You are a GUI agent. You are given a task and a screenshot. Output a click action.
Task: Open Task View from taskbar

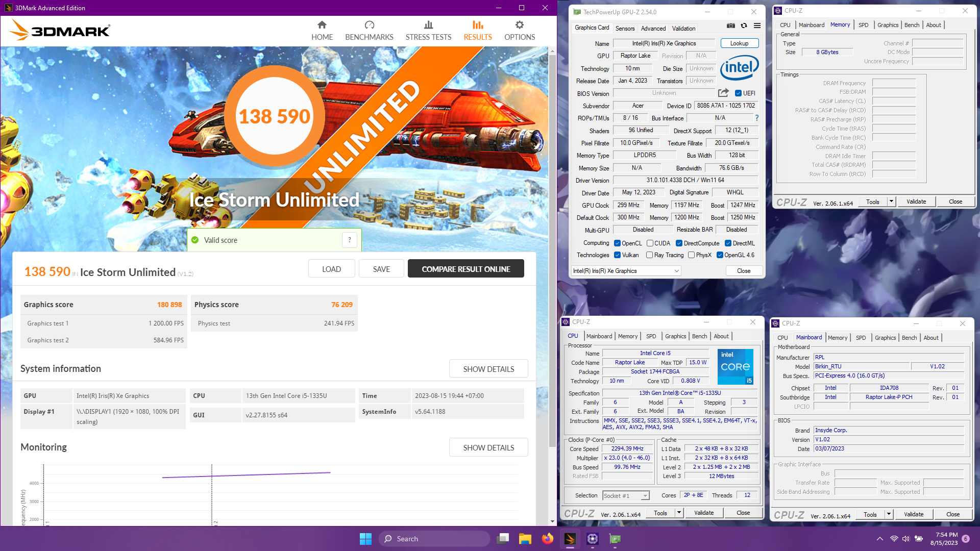pyautogui.click(x=503, y=539)
